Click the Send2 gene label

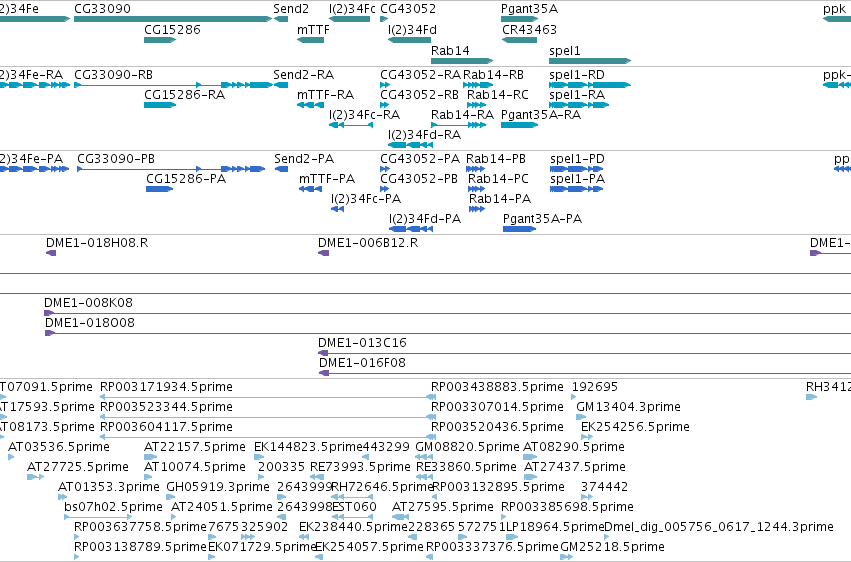[x=291, y=9]
